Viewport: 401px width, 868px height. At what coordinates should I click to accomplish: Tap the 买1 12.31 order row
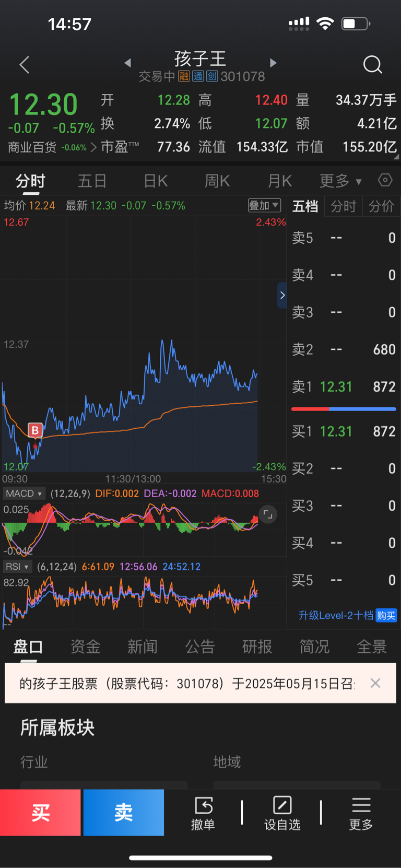point(344,431)
